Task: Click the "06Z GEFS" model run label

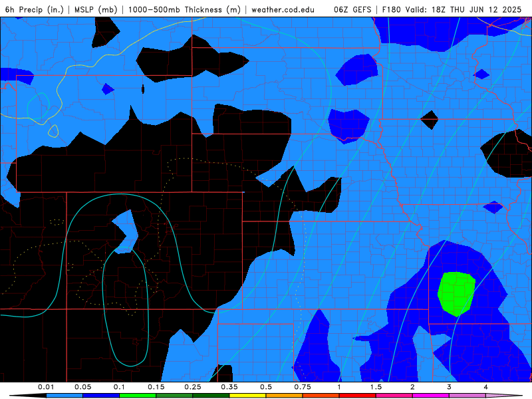Action: (x=352, y=9)
